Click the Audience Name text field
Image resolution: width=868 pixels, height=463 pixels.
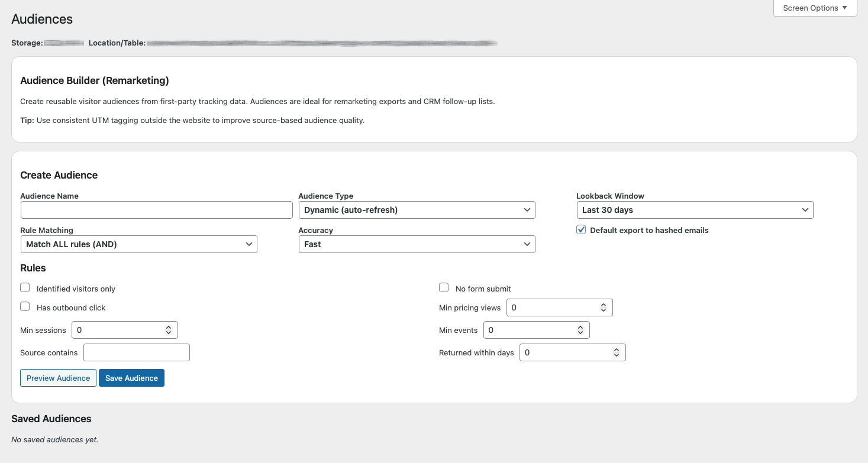(156, 210)
